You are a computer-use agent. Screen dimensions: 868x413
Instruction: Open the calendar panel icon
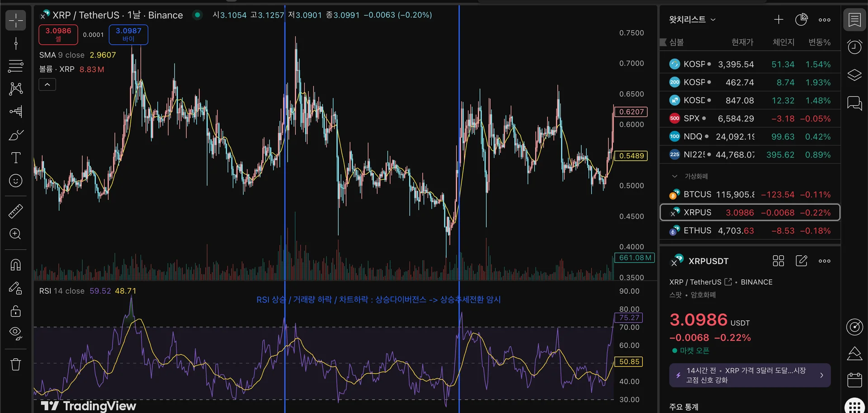point(854,380)
